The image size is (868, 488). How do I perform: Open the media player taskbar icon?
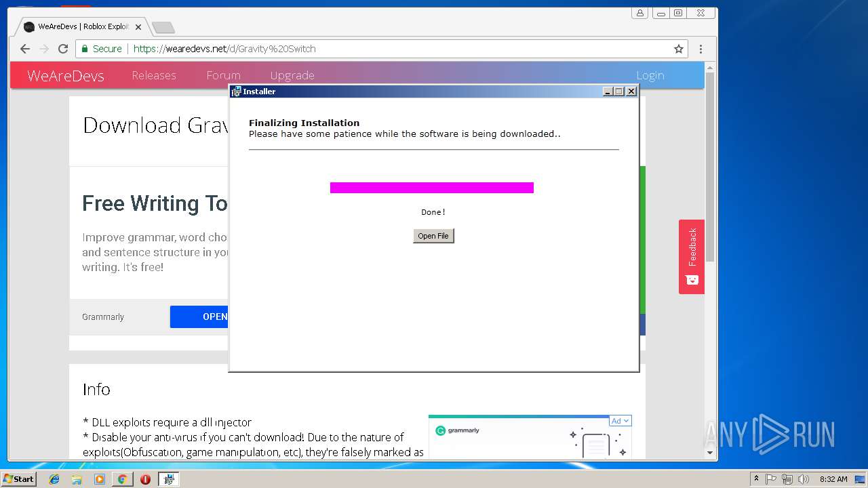[x=100, y=479]
